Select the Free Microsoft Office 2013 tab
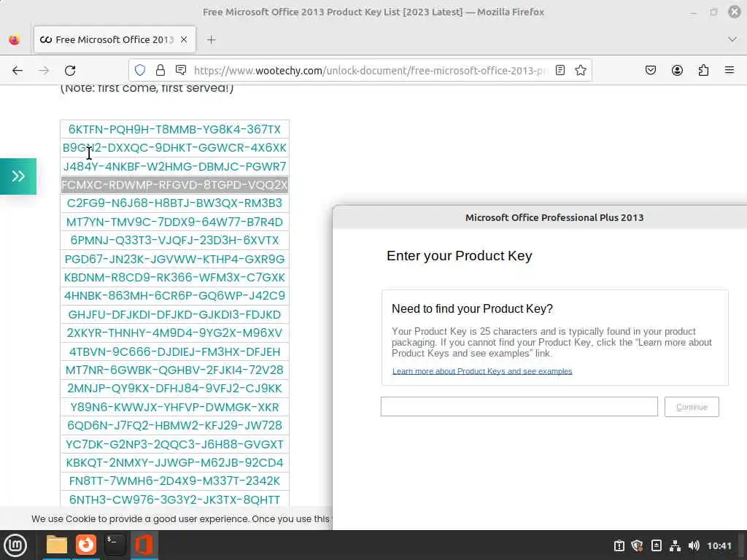This screenshot has width=747, height=560. click(x=115, y=39)
